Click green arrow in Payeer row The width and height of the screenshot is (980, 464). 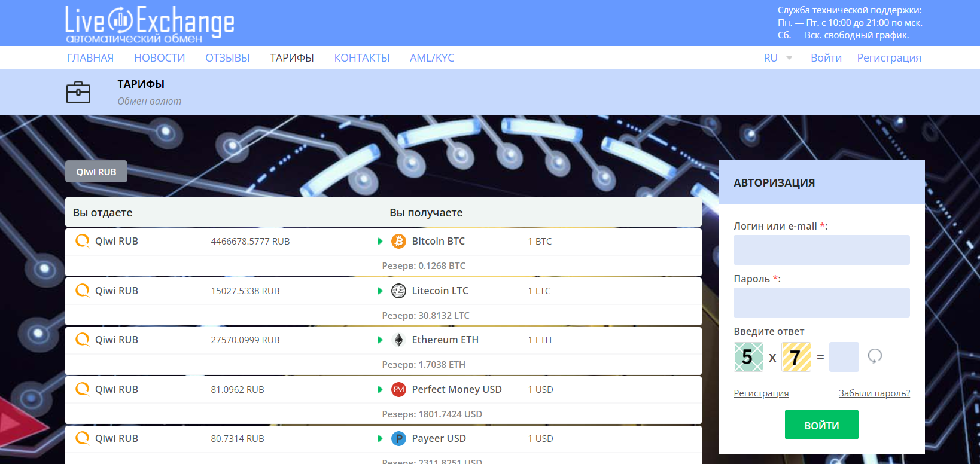[x=380, y=439]
